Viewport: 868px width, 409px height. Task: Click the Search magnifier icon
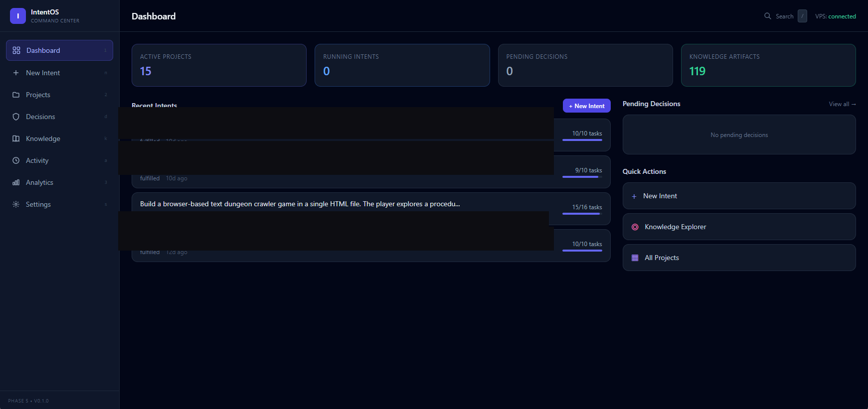pyautogui.click(x=768, y=16)
